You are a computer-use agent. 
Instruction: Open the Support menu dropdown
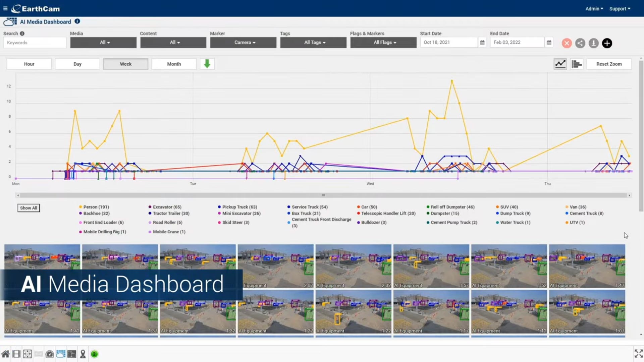click(x=620, y=9)
